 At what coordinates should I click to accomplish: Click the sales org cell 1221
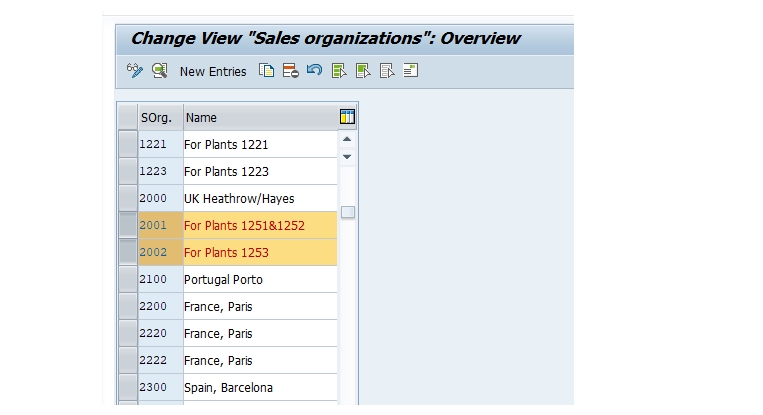click(x=161, y=144)
